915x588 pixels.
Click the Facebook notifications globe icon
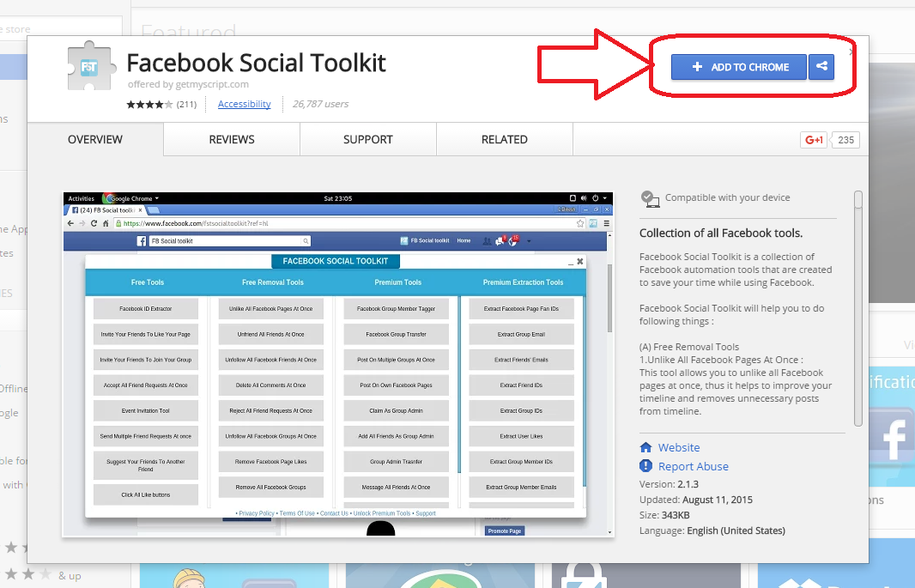(513, 241)
